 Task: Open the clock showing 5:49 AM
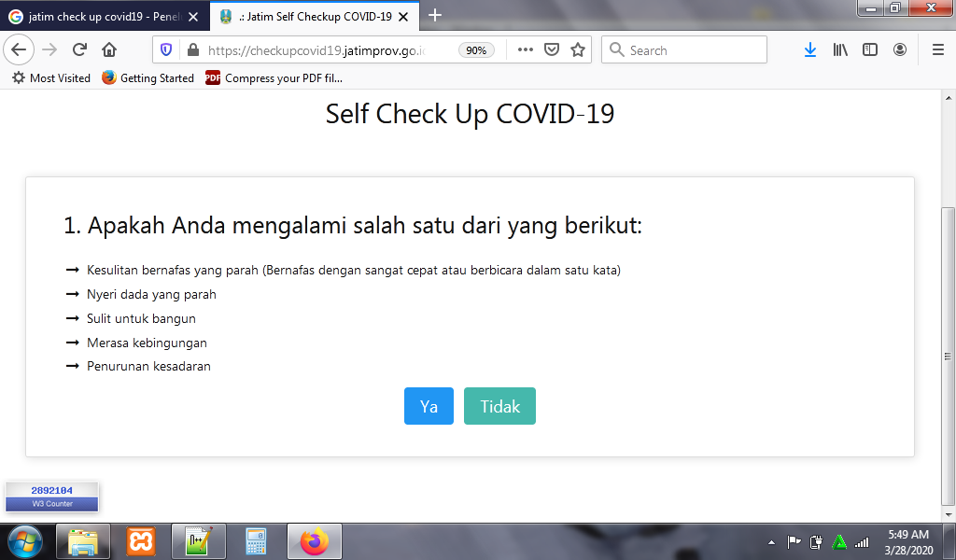click(x=908, y=541)
